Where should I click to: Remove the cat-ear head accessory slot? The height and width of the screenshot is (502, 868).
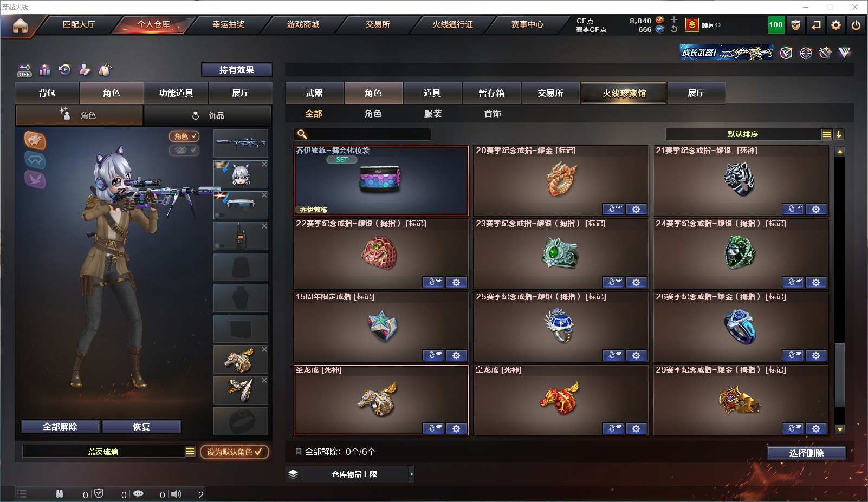pos(264,164)
